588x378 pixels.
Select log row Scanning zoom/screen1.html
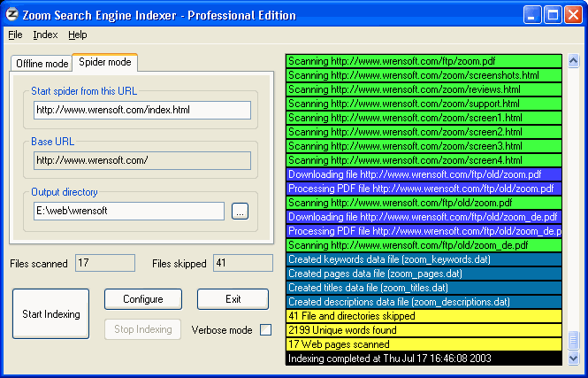(x=424, y=118)
